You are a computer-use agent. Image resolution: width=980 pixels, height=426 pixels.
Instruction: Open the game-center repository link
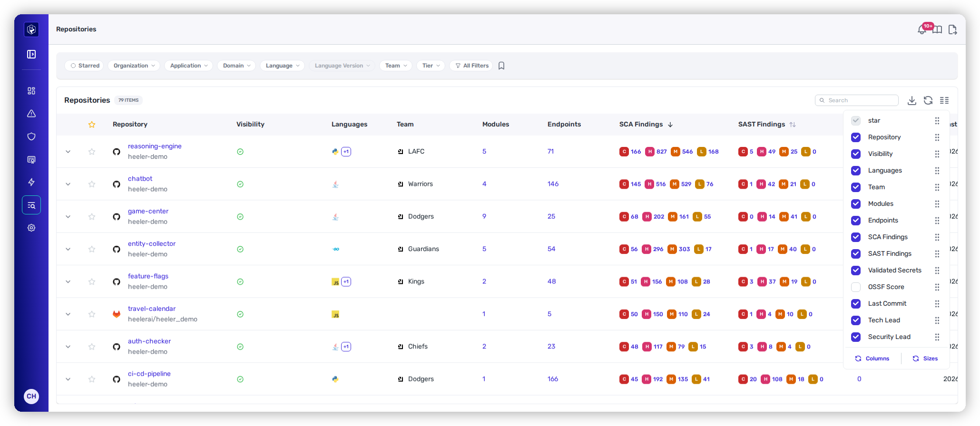(x=148, y=211)
